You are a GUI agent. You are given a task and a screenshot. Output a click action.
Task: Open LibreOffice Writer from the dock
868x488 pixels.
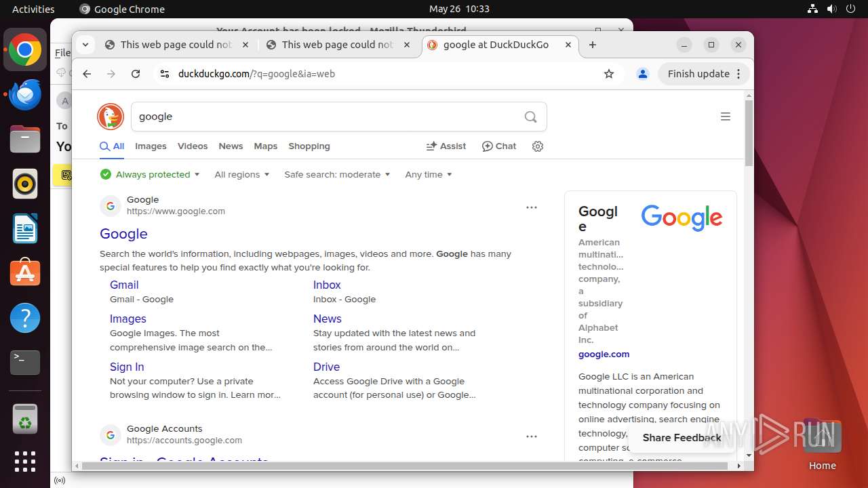[x=25, y=229]
